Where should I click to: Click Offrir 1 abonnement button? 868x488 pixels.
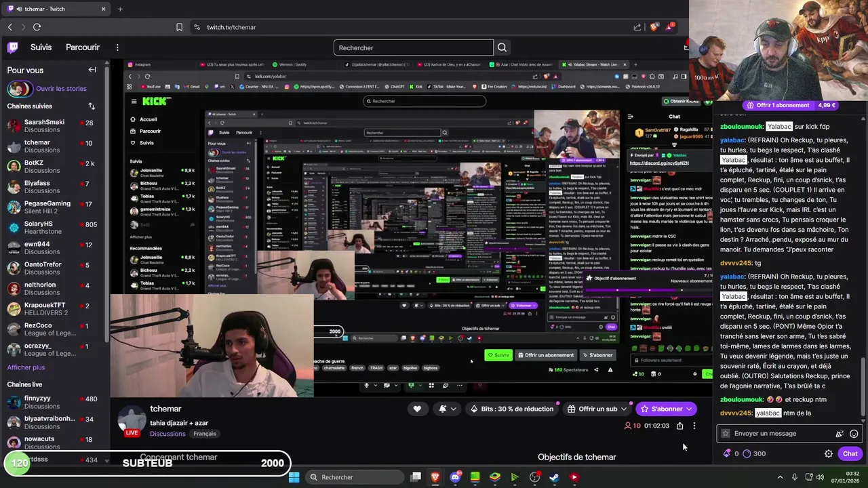point(791,106)
